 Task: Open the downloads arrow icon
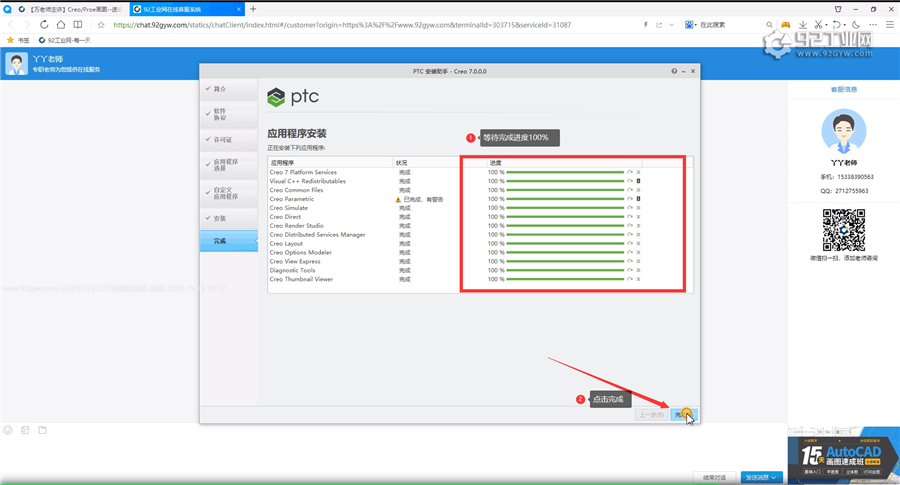tap(802, 25)
